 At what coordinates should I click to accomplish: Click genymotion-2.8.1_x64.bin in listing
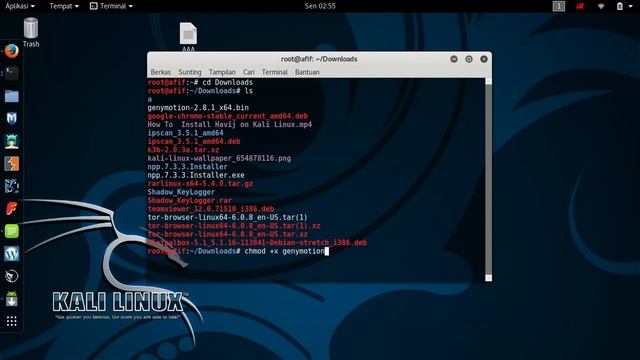[198, 108]
